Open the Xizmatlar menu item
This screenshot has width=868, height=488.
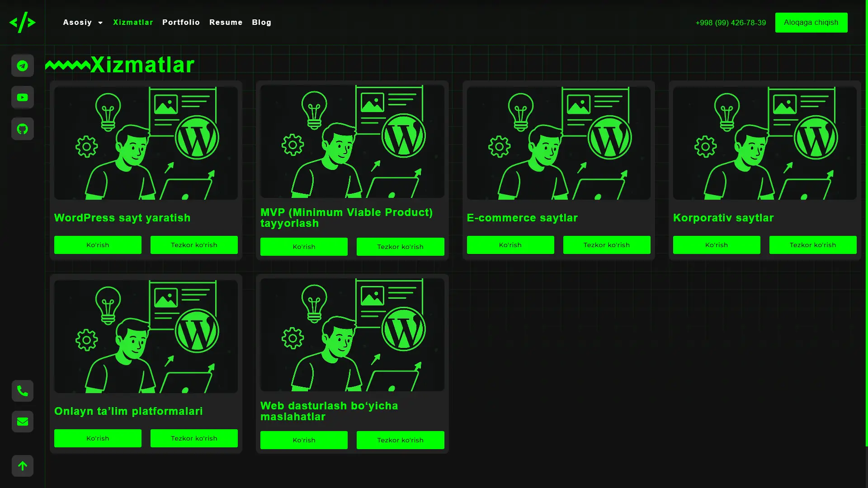[133, 22]
